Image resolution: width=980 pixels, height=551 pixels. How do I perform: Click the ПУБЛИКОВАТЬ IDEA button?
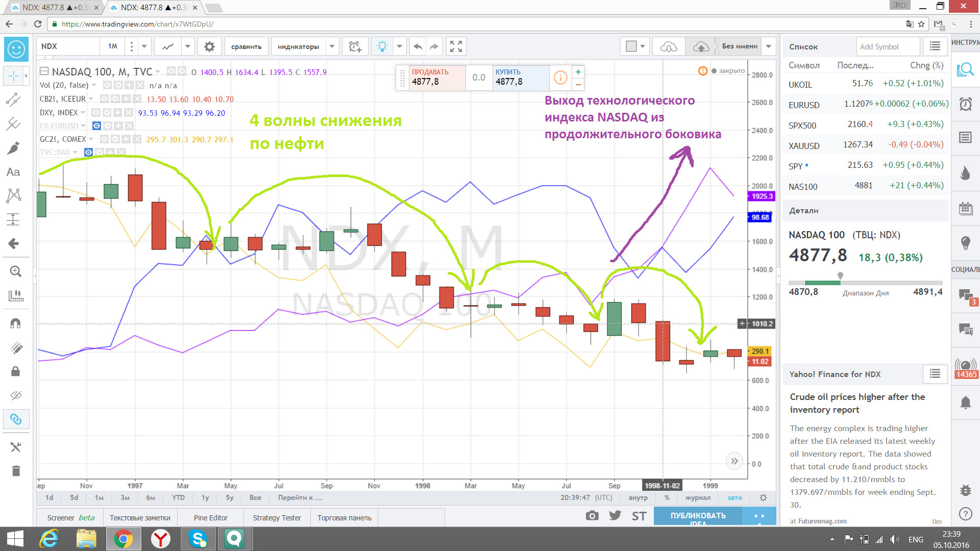(698, 516)
